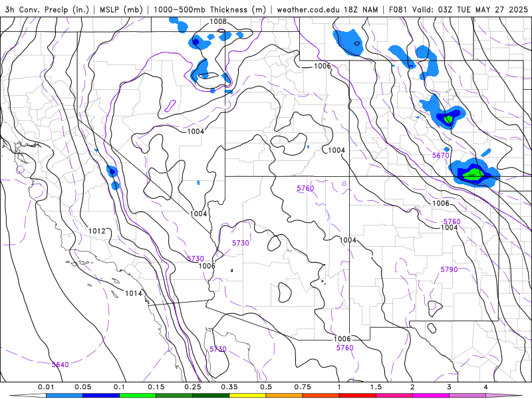Viewport: 532px width, 399px height.
Task: Click the dark blue 0.05–0.1 legend swatch
Action: click(x=101, y=396)
